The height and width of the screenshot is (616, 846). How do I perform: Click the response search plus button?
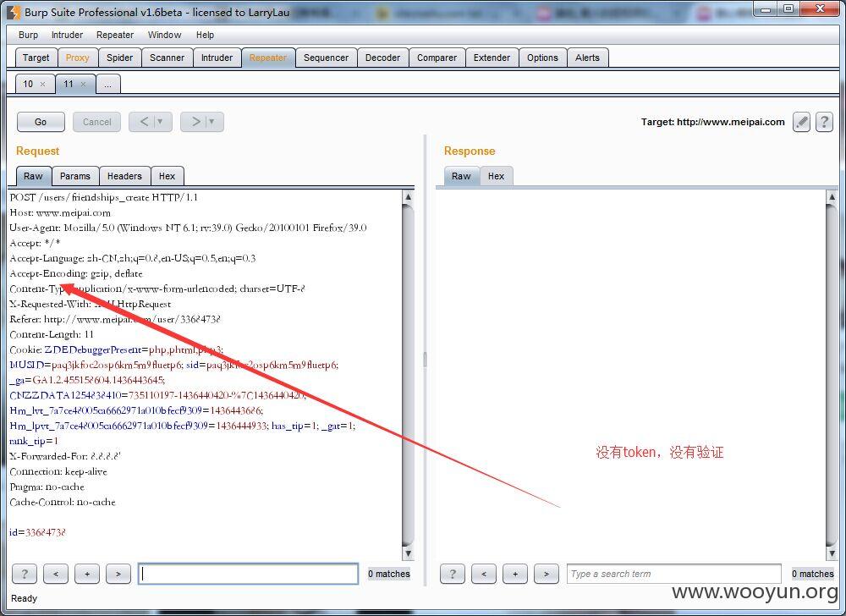tap(514, 574)
